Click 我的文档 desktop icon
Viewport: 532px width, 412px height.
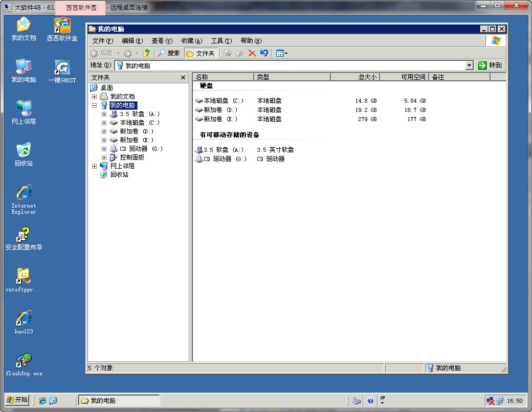coord(24,29)
